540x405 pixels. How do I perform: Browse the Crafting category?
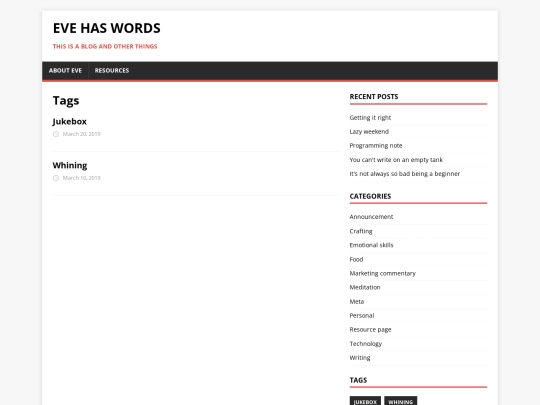[x=361, y=231]
